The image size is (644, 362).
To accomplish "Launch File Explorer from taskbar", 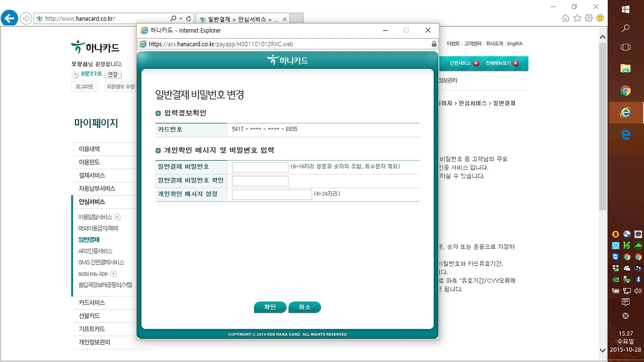I will pos(625,68).
